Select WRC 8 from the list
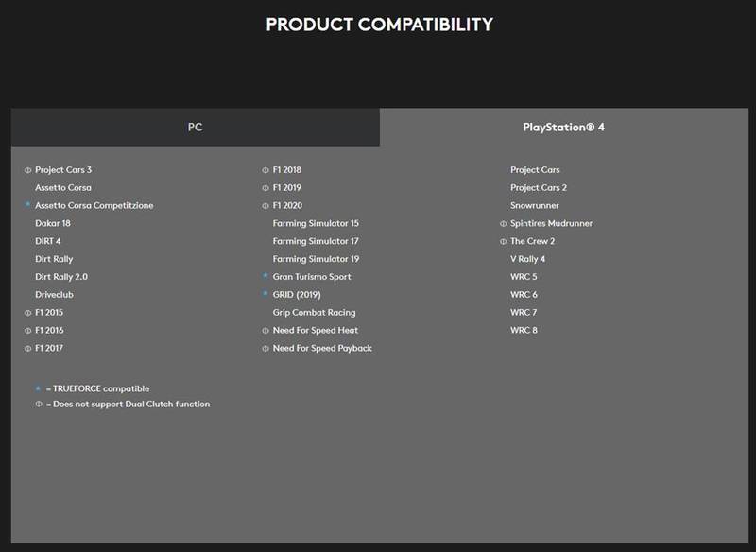 coord(524,330)
